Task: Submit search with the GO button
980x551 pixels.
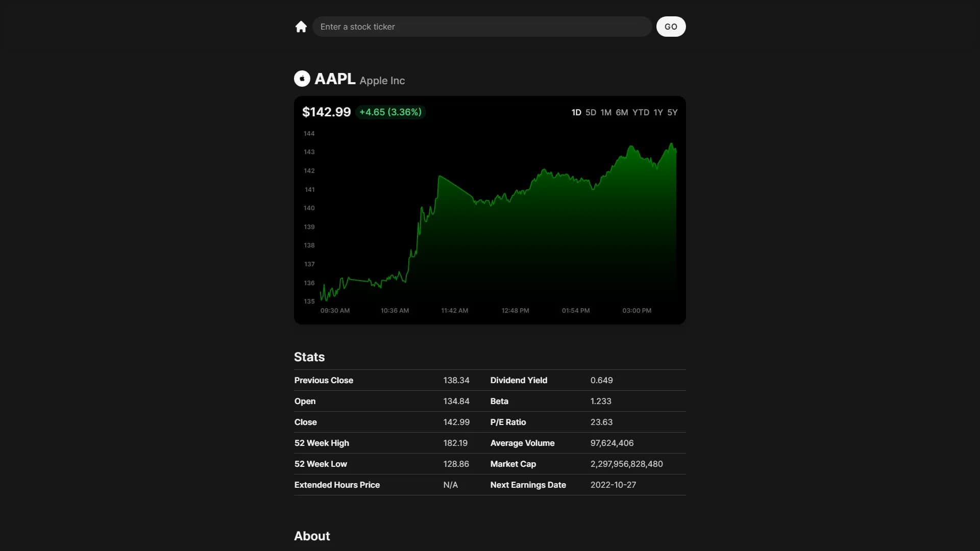Action: 671,27
